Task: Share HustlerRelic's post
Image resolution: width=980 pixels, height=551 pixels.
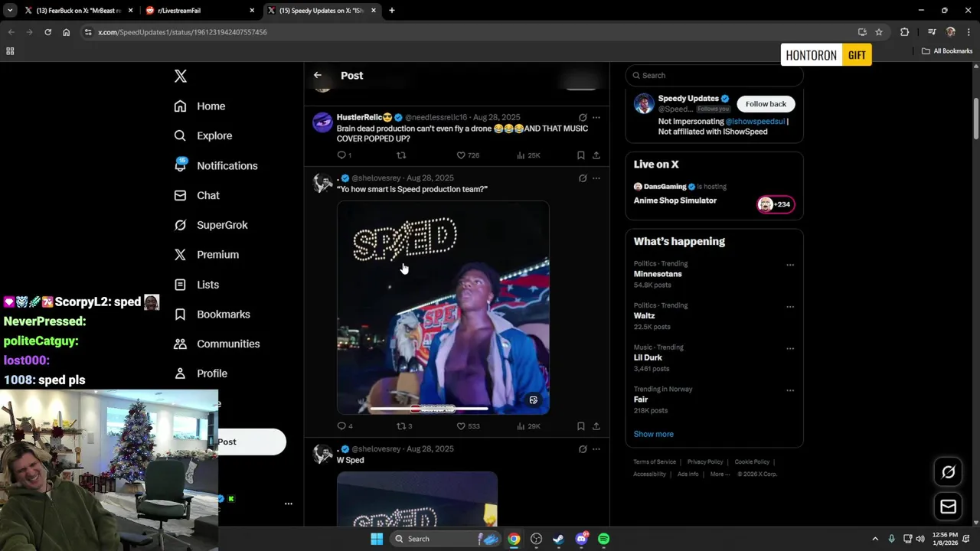Action: 596,155
